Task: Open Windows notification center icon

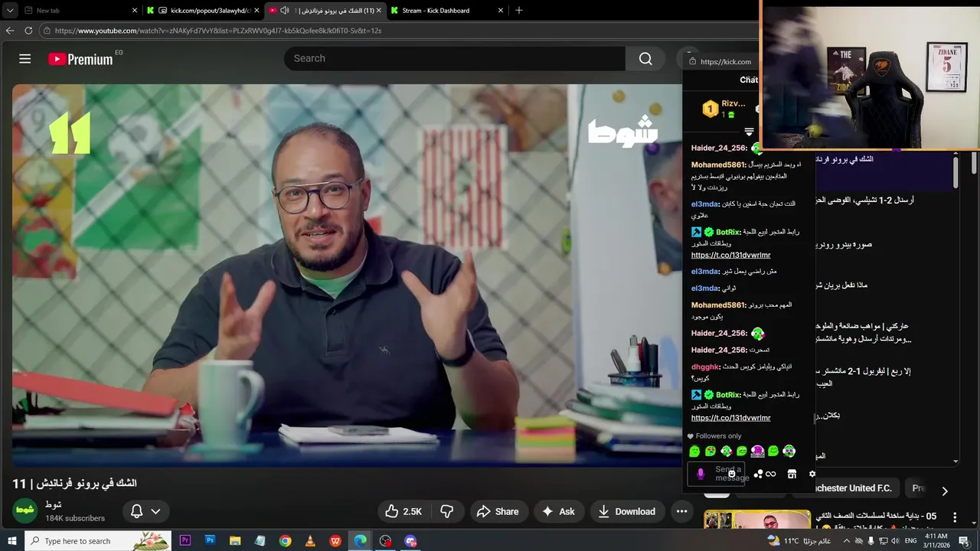Action: click(964, 541)
